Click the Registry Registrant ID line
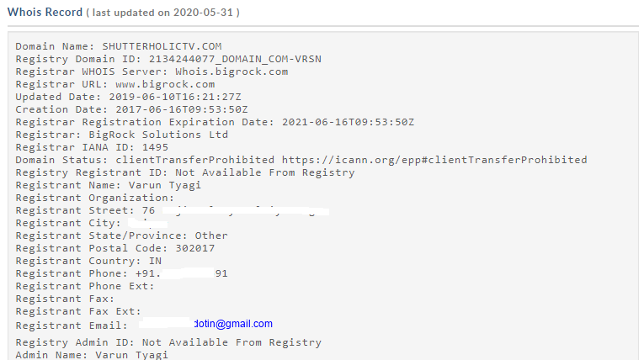Viewport: 644px width, 360px height. pos(185,172)
